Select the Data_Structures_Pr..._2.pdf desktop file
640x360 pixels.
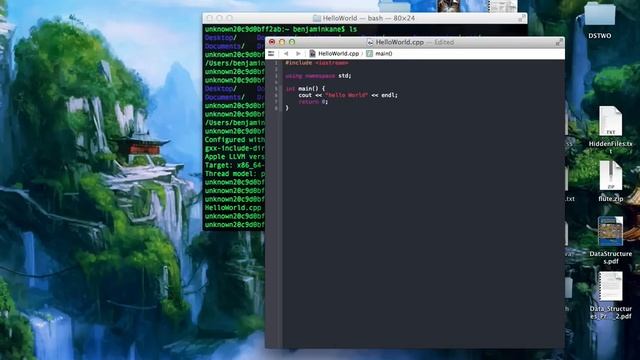pyautogui.click(x=610, y=287)
